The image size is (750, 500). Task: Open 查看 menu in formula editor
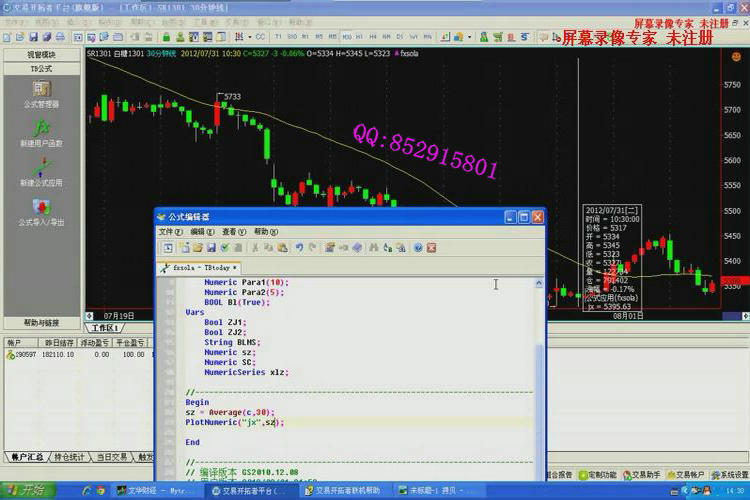(229, 231)
